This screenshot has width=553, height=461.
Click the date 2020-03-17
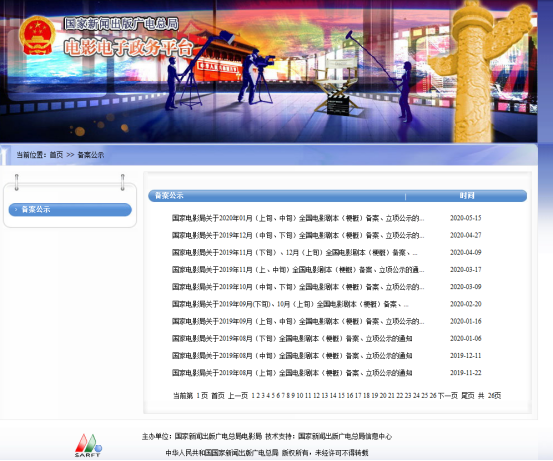[x=466, y=270]
